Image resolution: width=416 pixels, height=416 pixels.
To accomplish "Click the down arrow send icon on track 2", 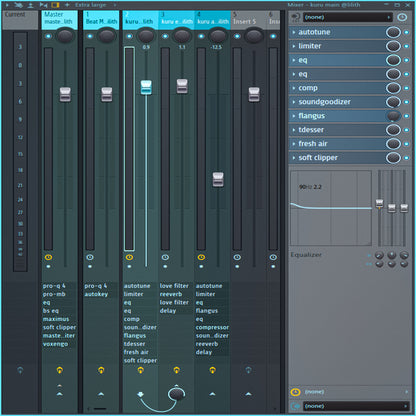I will pos(140,395).
